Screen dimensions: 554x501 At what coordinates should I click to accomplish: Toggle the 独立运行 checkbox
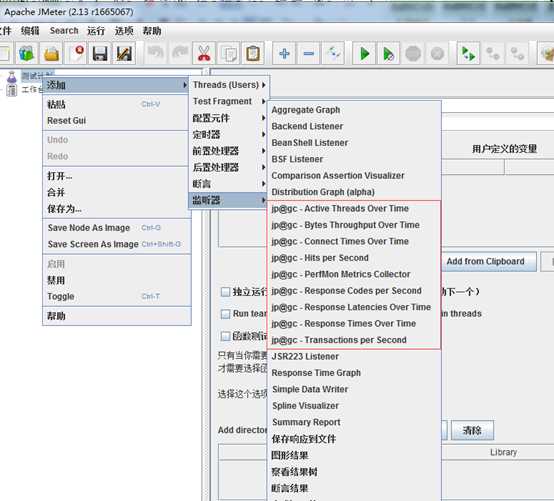[225, 292]
